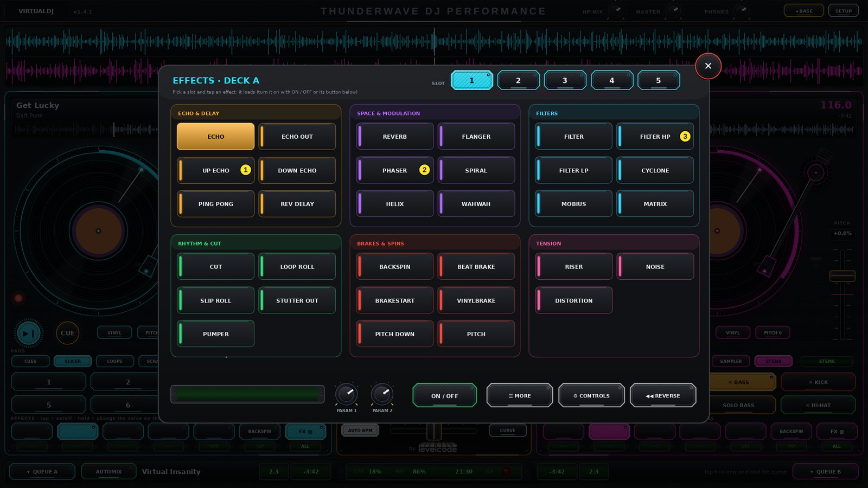Pick the UP ECHO effect
This screenshot has height=488, width=868.
coord(215,170)
